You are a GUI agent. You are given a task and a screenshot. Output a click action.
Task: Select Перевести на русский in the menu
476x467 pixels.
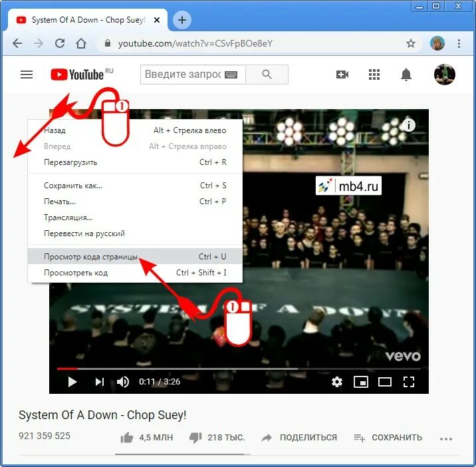(x=135, y=234)
